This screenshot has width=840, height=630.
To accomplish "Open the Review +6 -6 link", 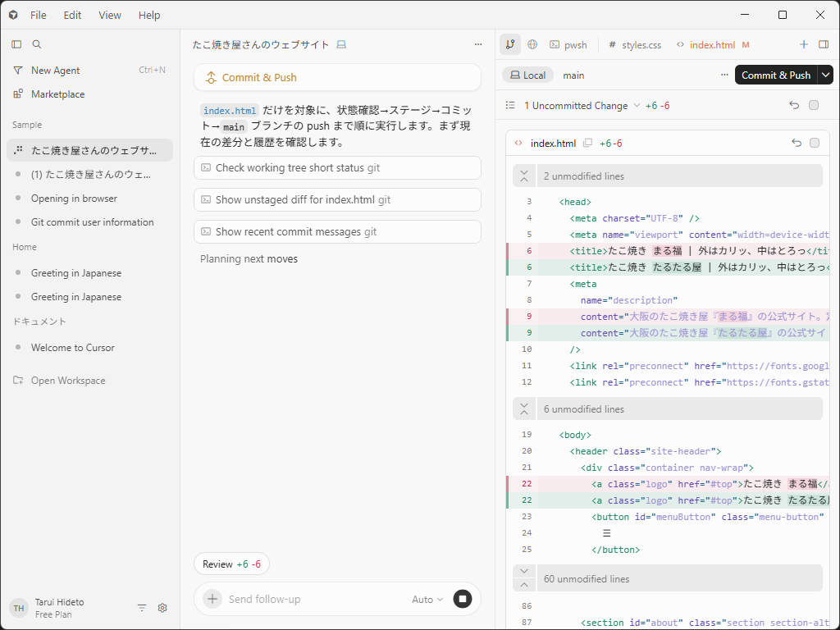I will 231,564.
